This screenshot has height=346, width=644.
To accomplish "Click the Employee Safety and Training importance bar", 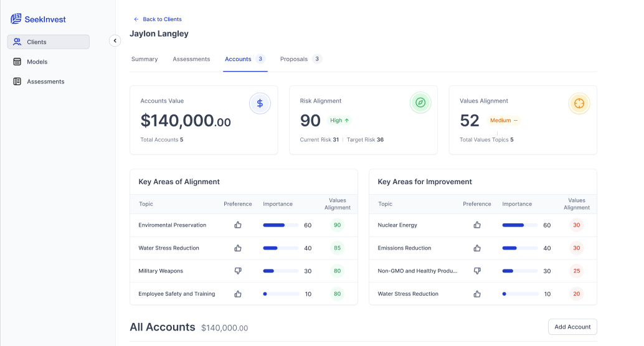I will point(281,294).
